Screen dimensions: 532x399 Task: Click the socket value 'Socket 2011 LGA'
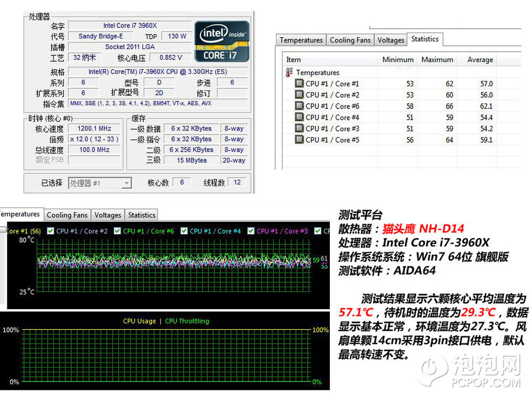point(130,46)
